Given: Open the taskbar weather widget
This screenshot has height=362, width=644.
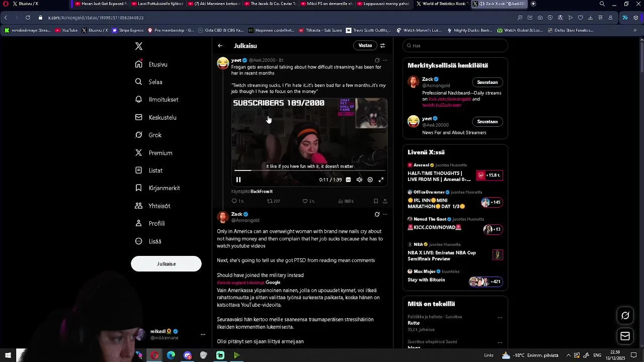Looking at the screenshot, I should point(530,355).
